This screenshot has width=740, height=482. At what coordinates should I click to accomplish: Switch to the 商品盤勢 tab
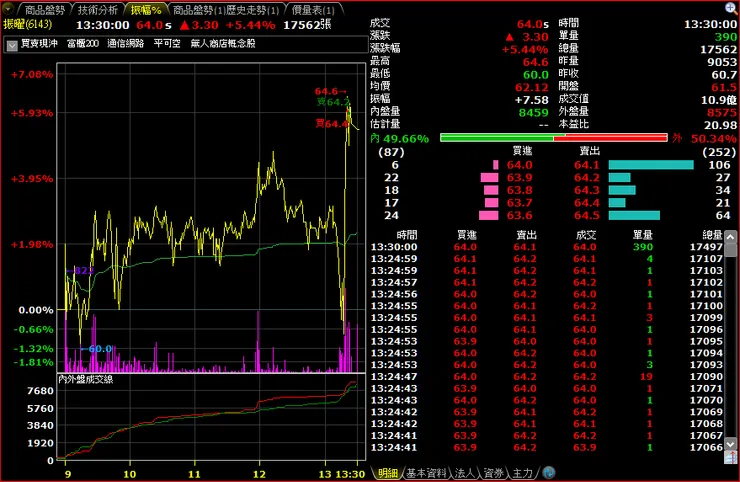(x=44, y=10)
